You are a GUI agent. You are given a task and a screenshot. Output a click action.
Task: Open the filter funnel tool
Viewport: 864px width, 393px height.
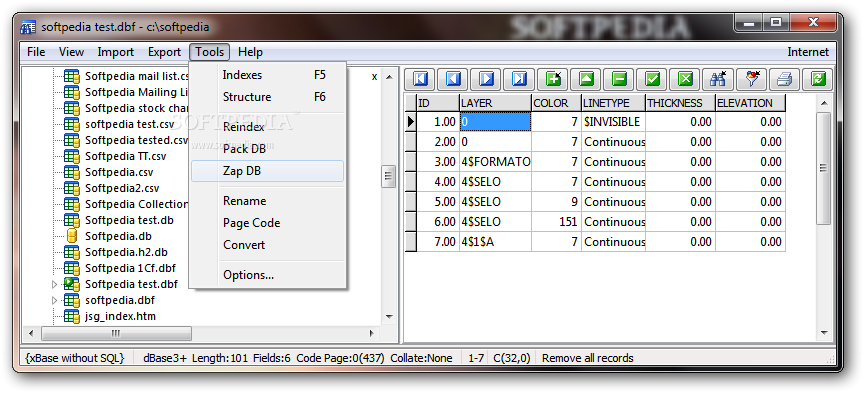751,79
